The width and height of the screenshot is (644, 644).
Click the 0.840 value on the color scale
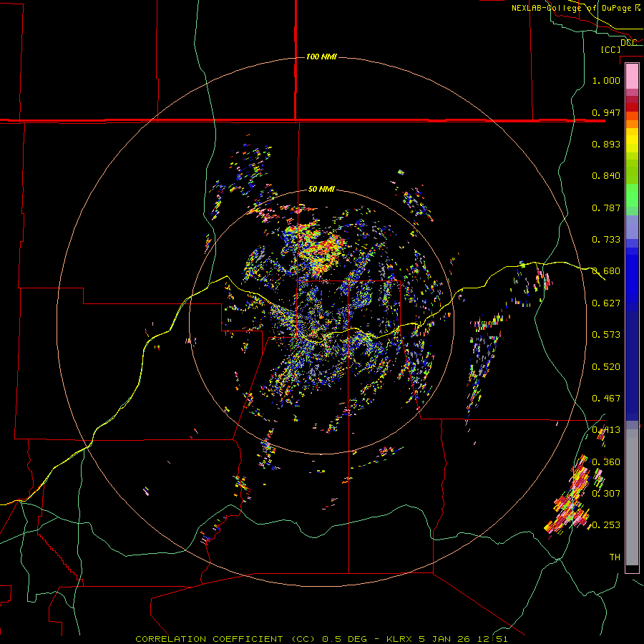click(x=606, y=176)
